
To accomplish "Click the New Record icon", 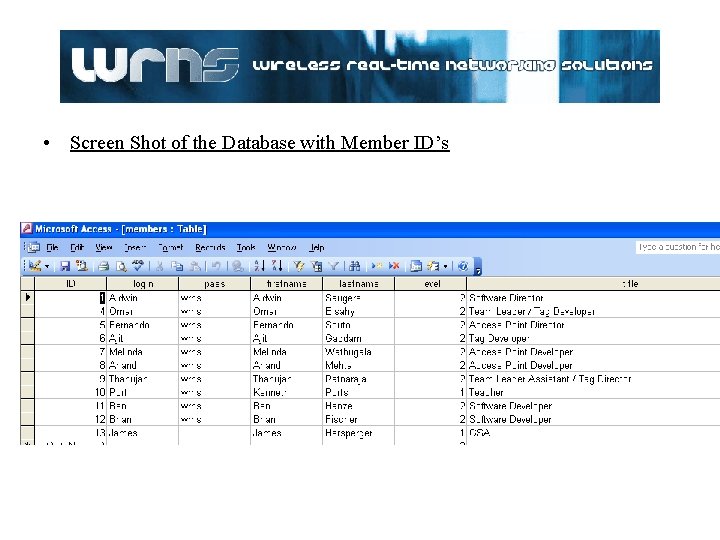I will [x=377, y=266].
